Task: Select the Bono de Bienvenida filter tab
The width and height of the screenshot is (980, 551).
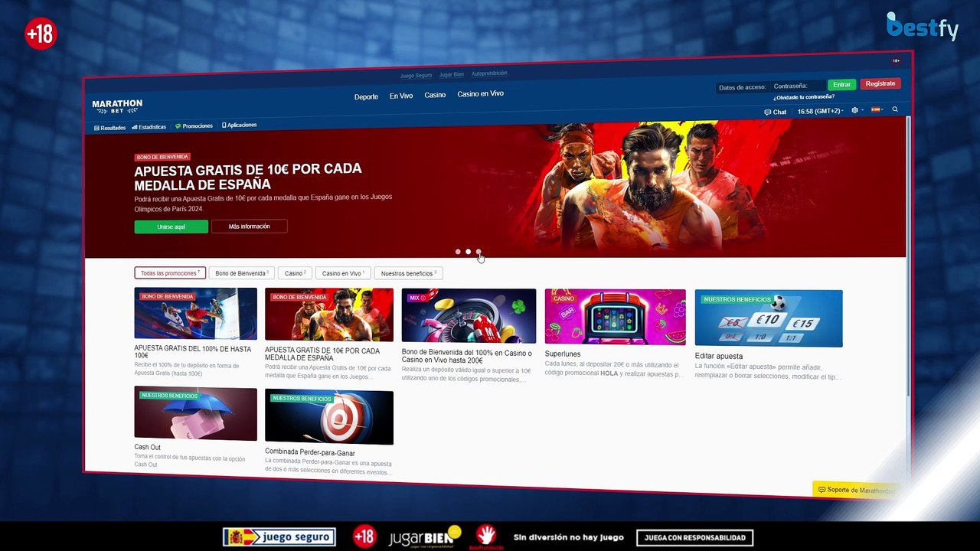Action: click(x=241, y=273)
